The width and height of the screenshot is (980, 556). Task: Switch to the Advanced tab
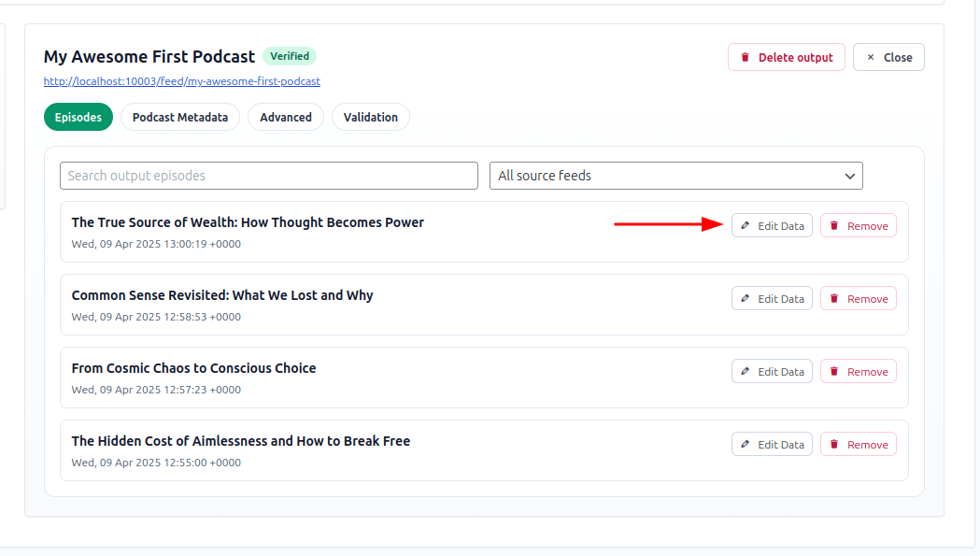[285, 117]
